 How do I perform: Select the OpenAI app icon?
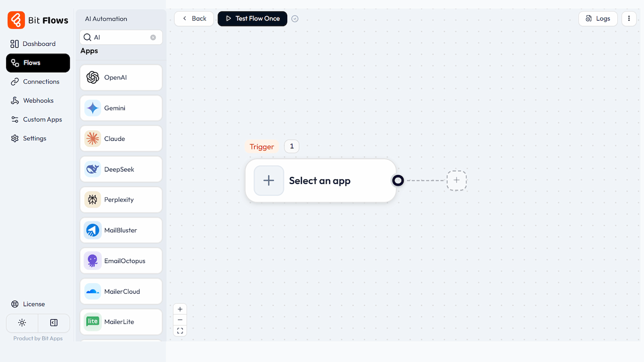[93, 77]
